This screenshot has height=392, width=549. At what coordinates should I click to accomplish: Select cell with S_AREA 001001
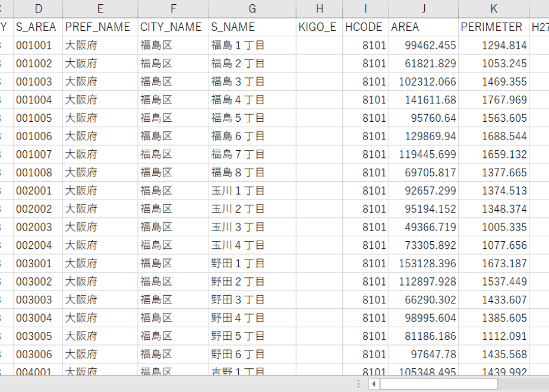[x=38, y=45]
